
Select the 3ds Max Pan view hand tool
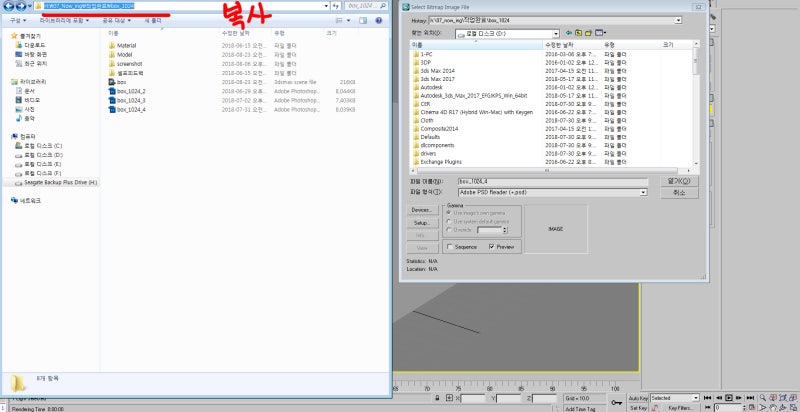coord(773,407)
